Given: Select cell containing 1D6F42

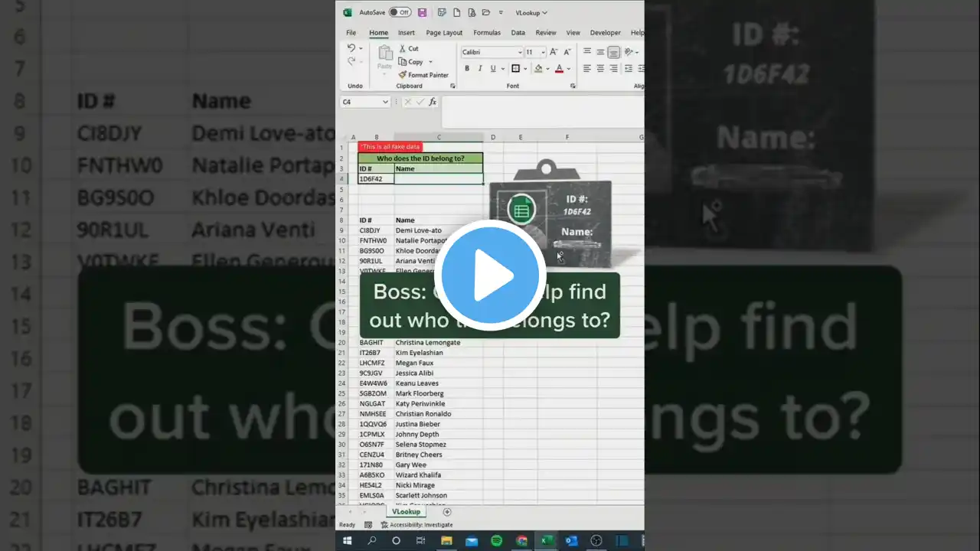Looking at the screenshot, I should coord(376,179).
